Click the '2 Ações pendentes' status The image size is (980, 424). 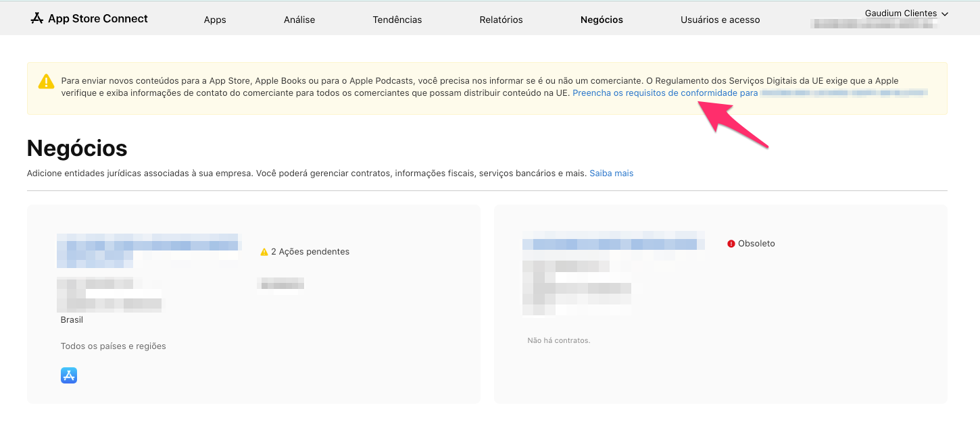[x=310, y=252]
